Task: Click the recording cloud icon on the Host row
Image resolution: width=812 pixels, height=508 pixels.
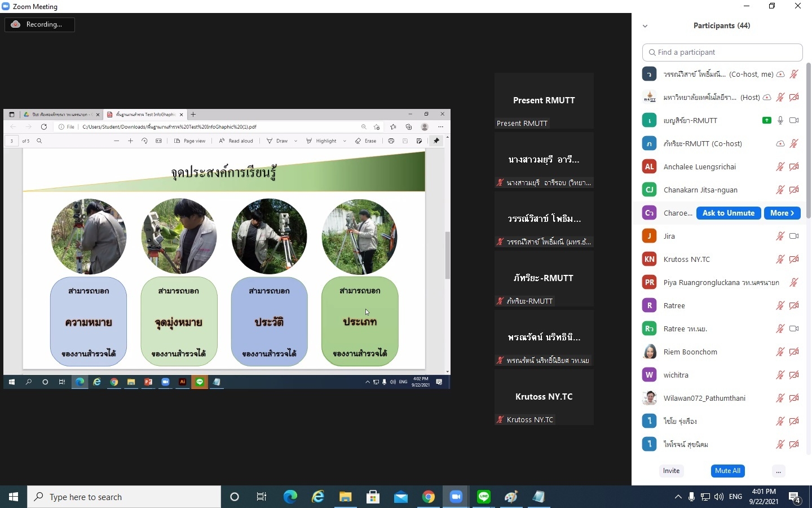Action: 767,97
